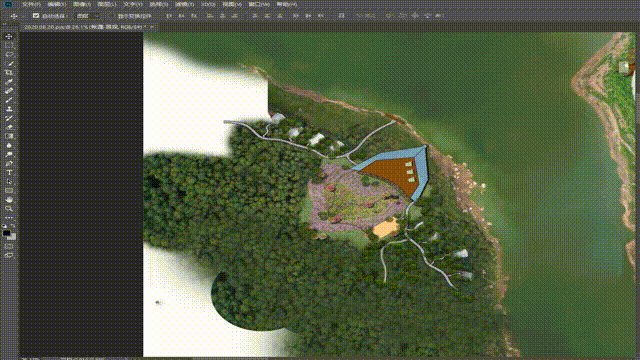640x360 pixels.
Task: Click Align Vertical Centers icon
Action: pyautogui.click(x=181, y=16)
